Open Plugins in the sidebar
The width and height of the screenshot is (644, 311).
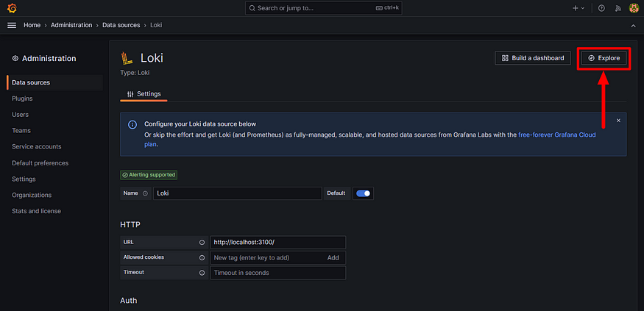pos(22,99)
